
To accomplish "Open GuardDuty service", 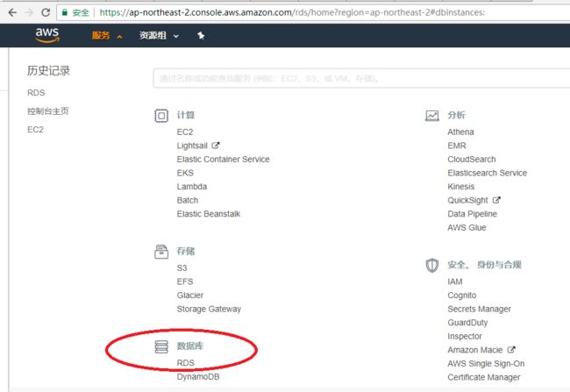I will [468, 323].
